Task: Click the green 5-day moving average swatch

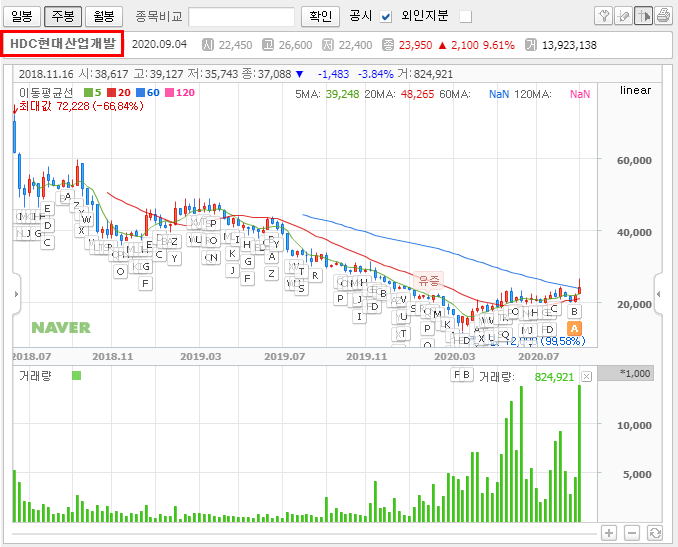Action: (88, 93)
